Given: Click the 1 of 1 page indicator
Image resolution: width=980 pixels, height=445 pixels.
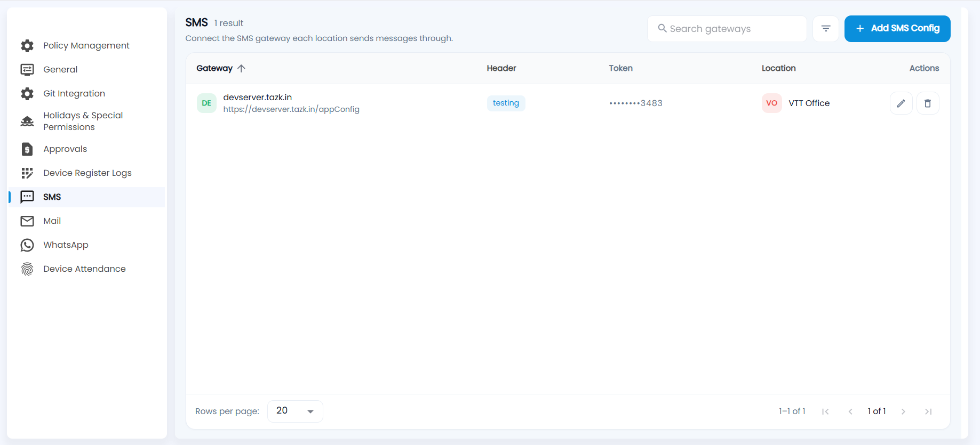Looking at the screenshot, I should [x=877, y=411].
